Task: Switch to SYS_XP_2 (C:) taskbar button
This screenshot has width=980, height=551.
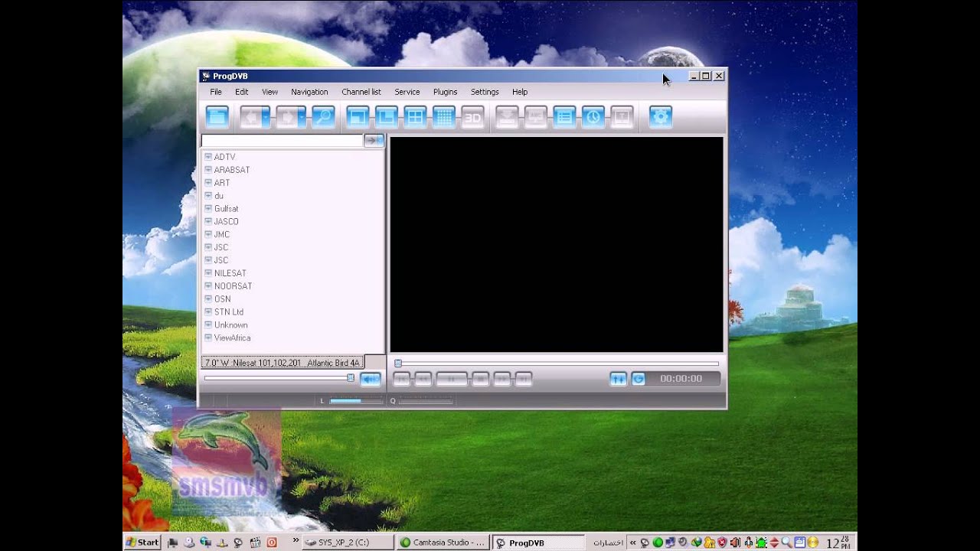Action: [348, 543]
